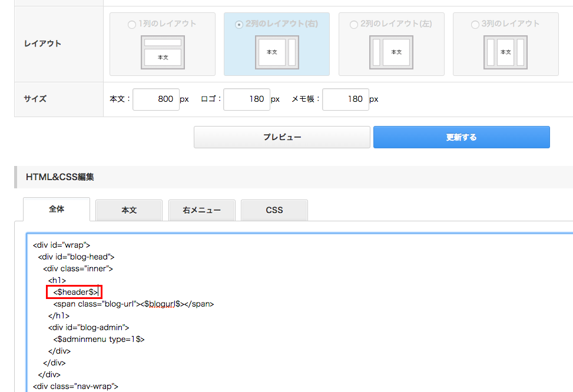Viewport: 573px width, 392px height.
Task: Select the 3列のレイアウト radio button
Action: coord(475,25)
